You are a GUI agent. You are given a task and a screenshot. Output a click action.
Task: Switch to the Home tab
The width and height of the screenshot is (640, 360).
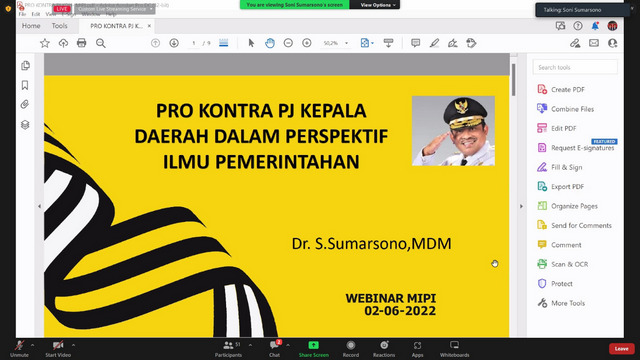[31, 26]
